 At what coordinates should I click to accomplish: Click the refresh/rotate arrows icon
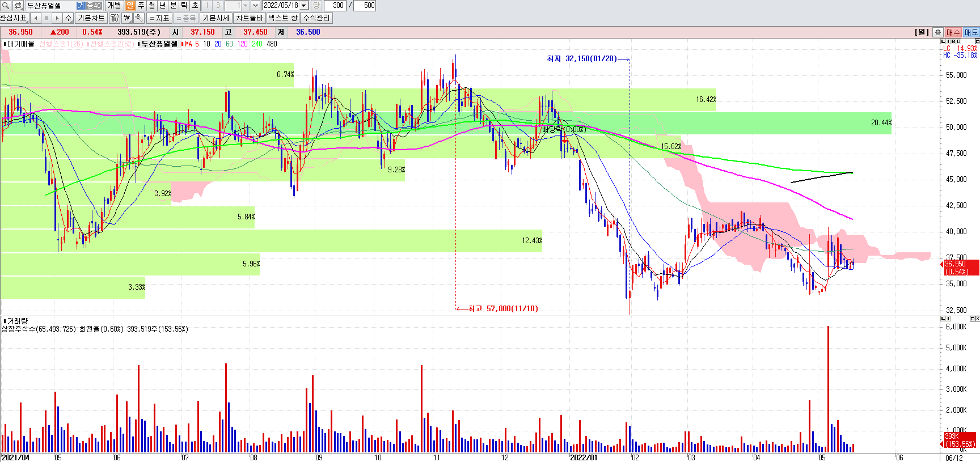18,6
